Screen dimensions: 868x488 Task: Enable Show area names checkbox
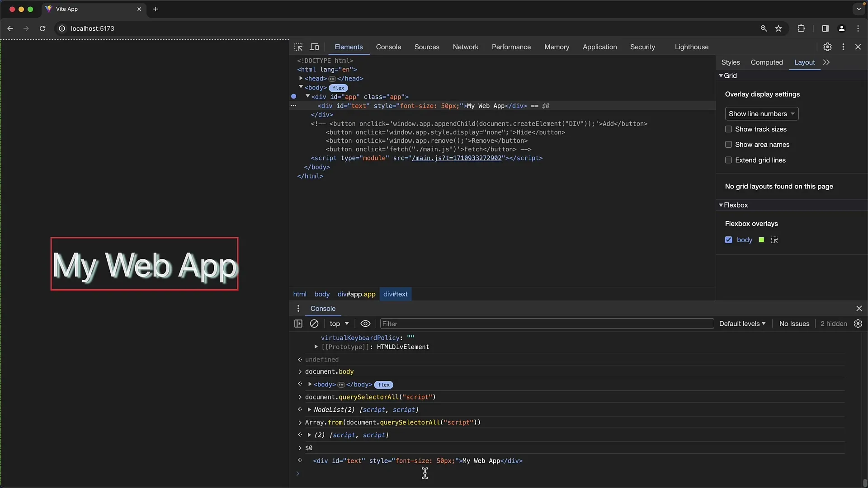tap(728, 145)
